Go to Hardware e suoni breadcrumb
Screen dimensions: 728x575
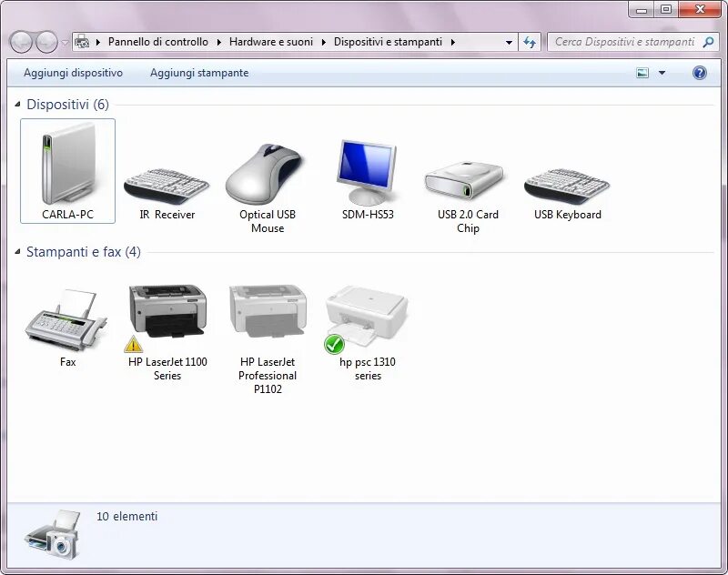tap(271, 42)
